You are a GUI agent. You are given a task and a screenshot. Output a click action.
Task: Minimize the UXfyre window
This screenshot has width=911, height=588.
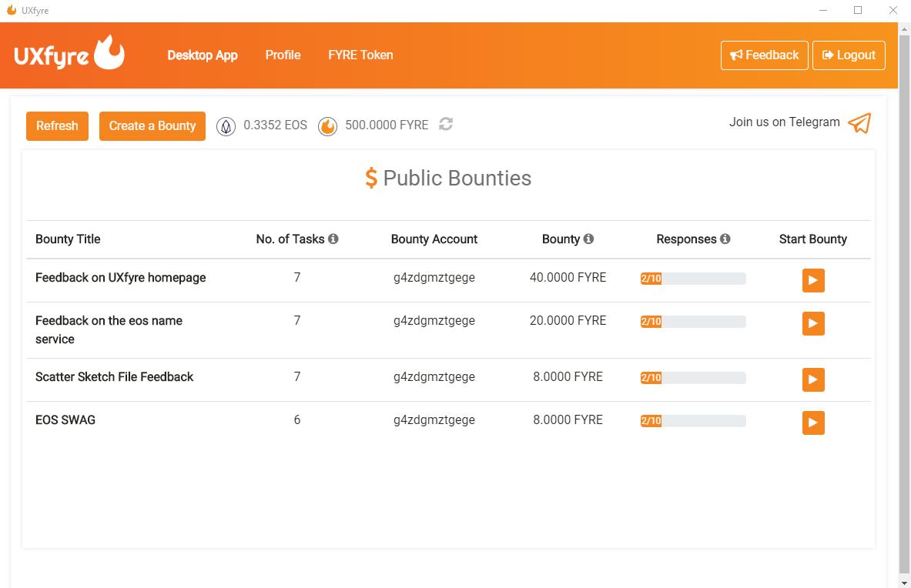[x=823, y=10]
